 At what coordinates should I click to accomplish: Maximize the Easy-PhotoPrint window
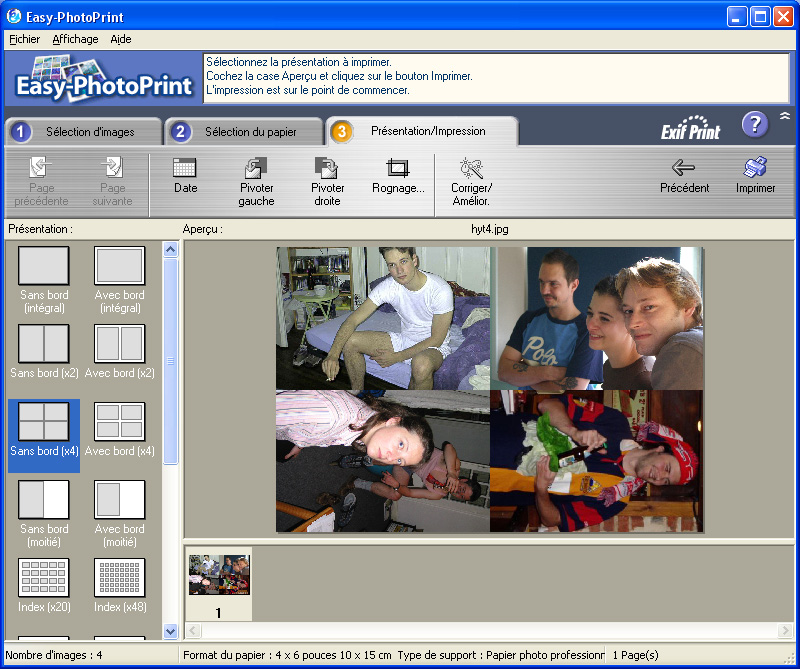click(760, 17)
